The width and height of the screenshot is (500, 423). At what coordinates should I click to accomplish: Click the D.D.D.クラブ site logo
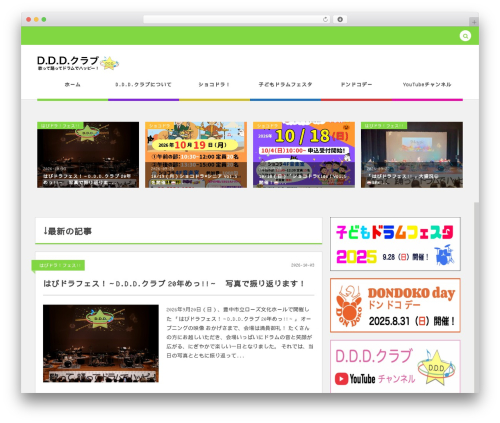pyautogui.click(x=78, y=63)
